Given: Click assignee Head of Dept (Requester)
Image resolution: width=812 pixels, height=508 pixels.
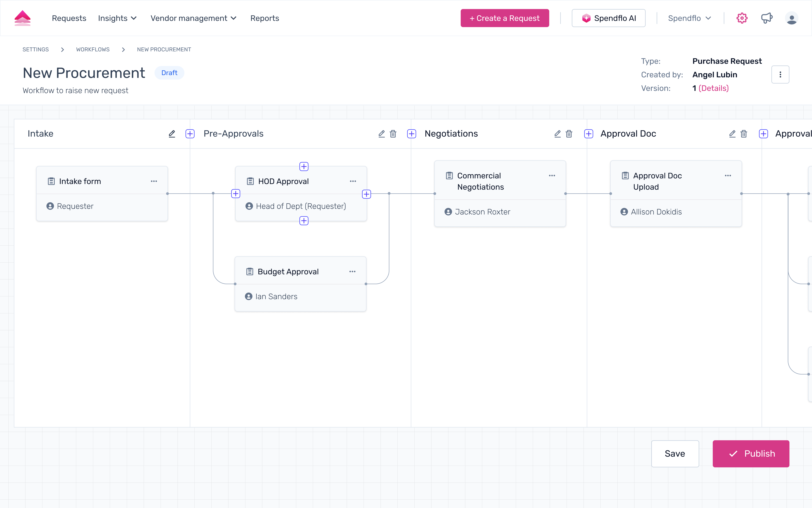Looking at the screenshot, I should point(301,206).
